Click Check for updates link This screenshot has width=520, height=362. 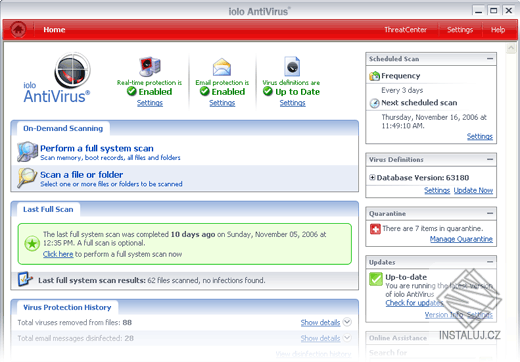(x=414, y=303)
